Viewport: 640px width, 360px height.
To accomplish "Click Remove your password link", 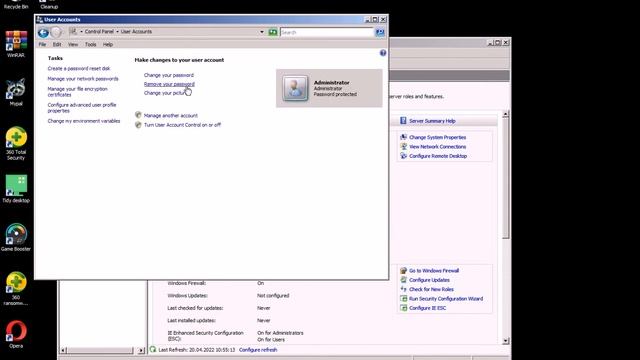I will pyautogui.click(x=169, y=84).
